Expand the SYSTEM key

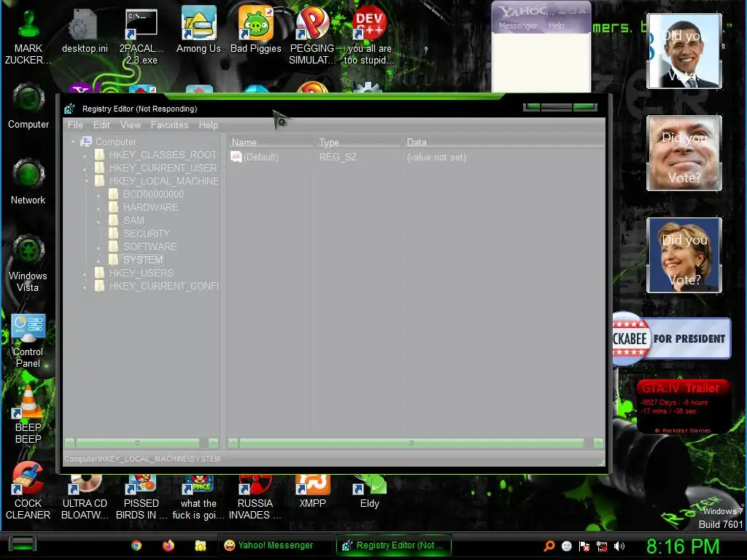click(99, 260)
